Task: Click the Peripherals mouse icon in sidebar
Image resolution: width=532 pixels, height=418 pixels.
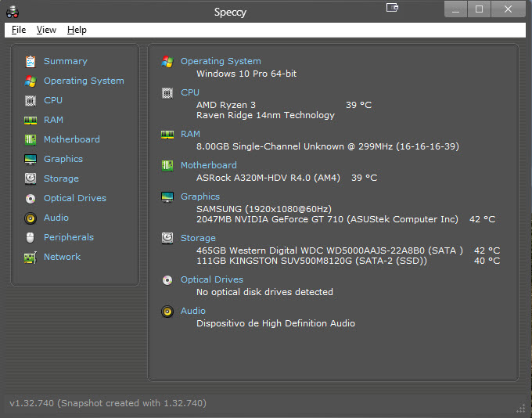Action: click(x=31, y=237)
